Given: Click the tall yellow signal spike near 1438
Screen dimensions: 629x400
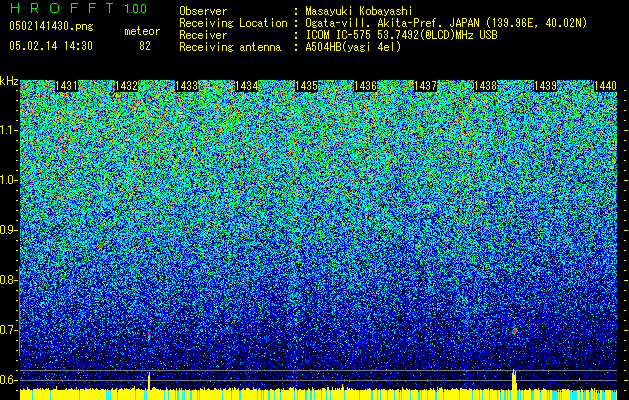Looking at the screenshot, I should coord(514,379).
